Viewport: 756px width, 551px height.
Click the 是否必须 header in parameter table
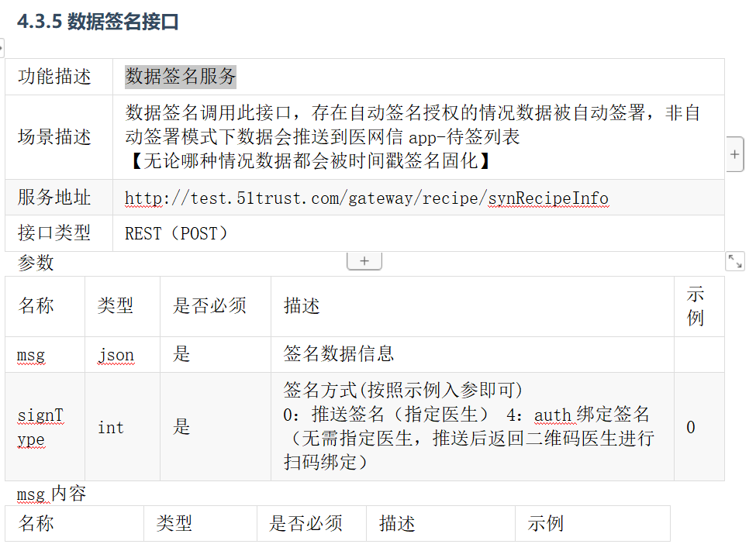(209, 306)
